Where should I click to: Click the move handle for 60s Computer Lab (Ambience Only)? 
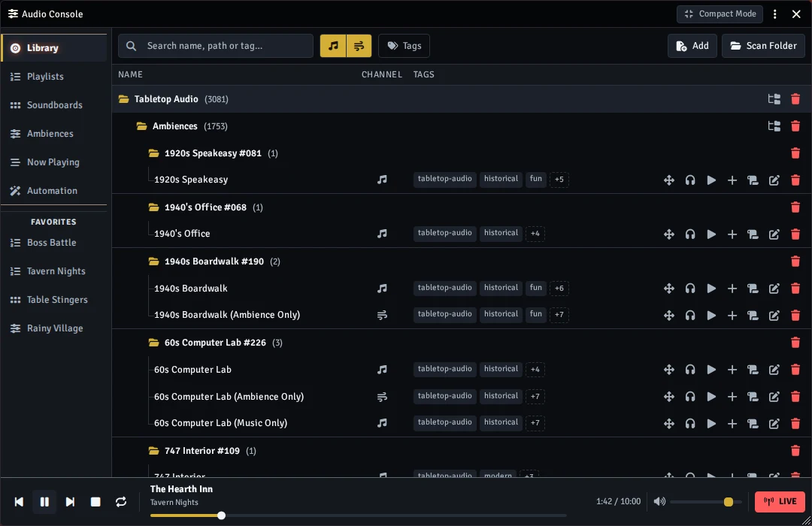coord(668,397)
